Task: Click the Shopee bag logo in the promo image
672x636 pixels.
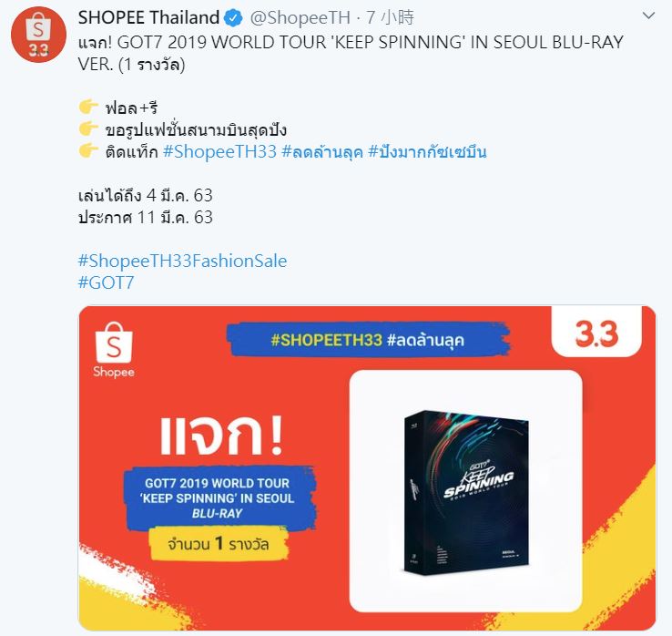Action: (x=114, y=350)
